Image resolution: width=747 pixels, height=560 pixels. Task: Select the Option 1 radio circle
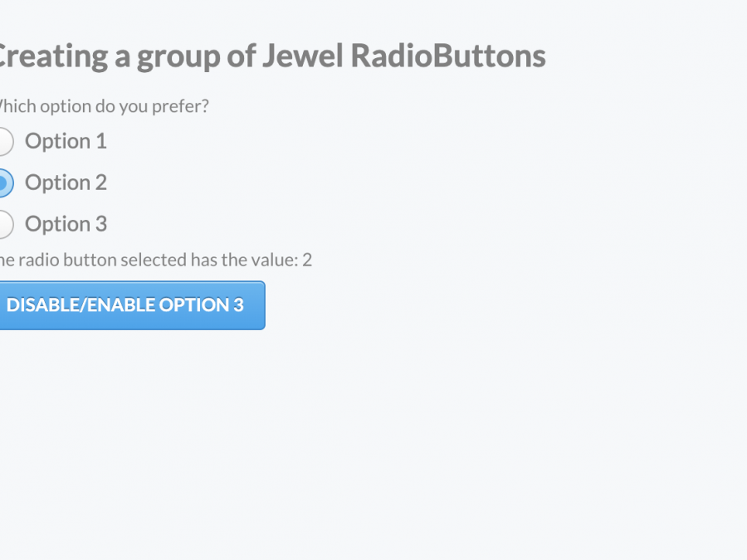[3, 141]
